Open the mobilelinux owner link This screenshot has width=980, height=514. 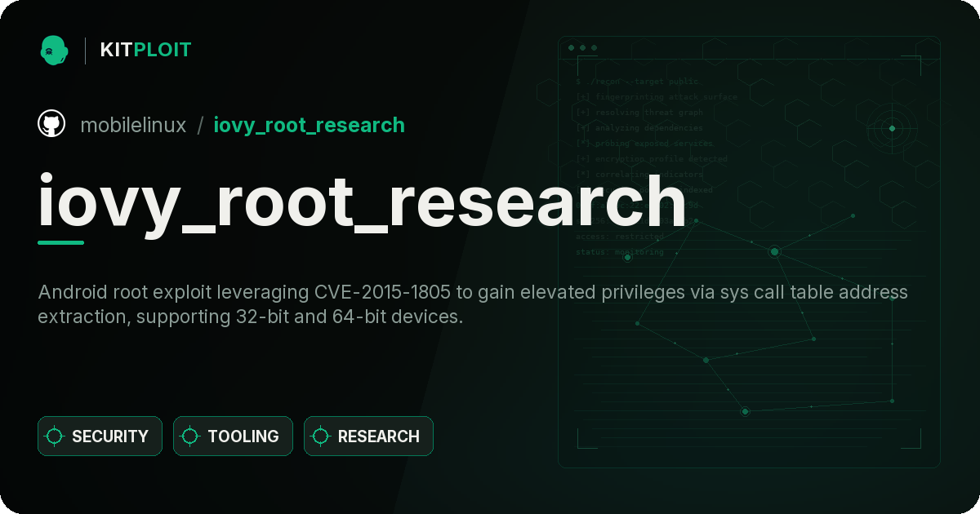tap(133, 125)
